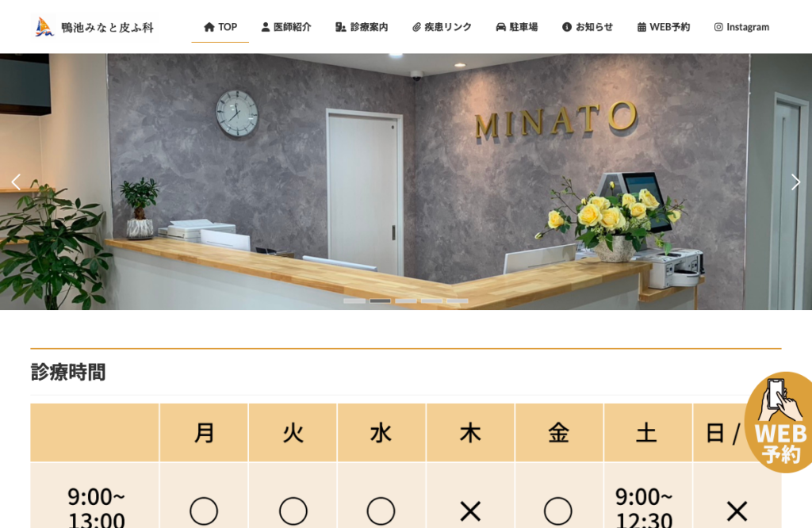Viewport: 812px width, 528px height.
Task: Go to previous slide with left arrow
Action: click(16, 182)
